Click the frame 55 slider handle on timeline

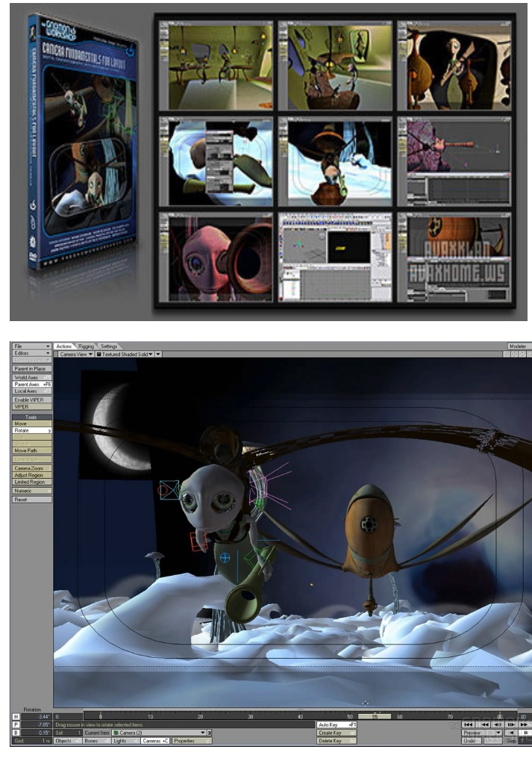375,716
